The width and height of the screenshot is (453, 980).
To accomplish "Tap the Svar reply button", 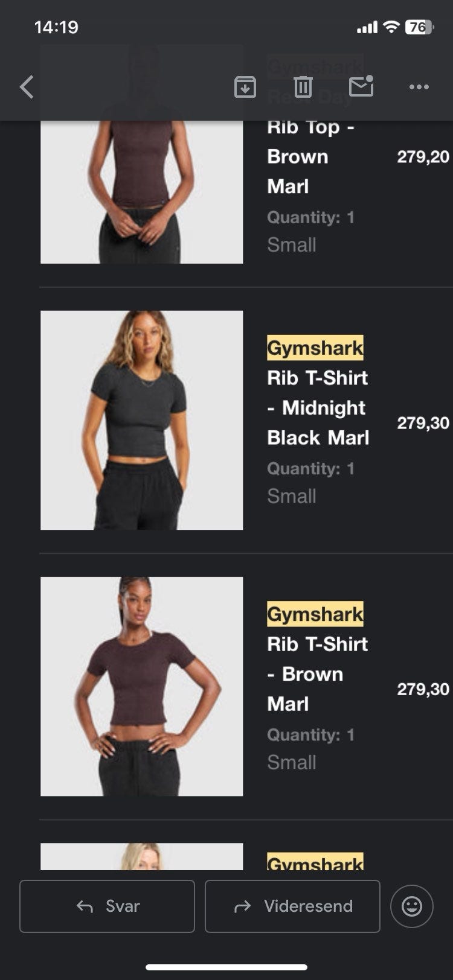I will pos(107,906).
